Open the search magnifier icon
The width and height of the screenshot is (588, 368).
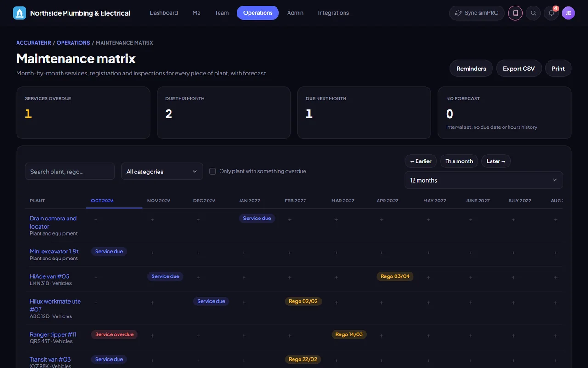[x=533, y=13]
